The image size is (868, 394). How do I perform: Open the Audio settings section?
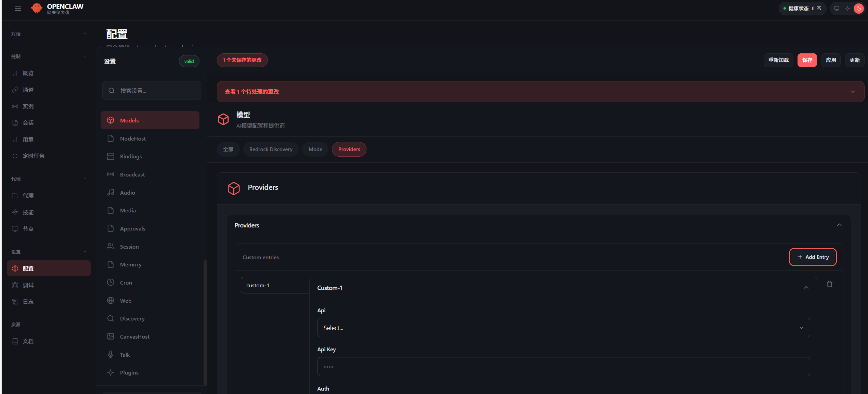pyautogui.click(x=127, y=193)
